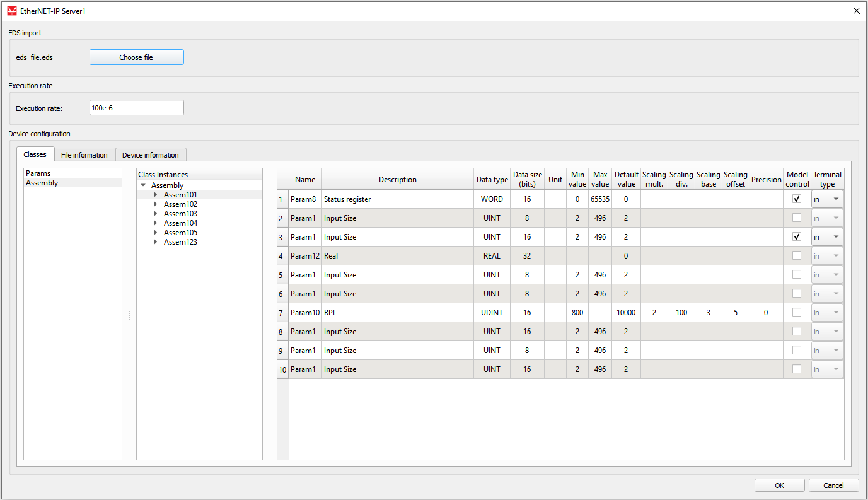Open Terminal type dropdown in row 1
This screenshot has height=500, width=868.
click(827, 199)
